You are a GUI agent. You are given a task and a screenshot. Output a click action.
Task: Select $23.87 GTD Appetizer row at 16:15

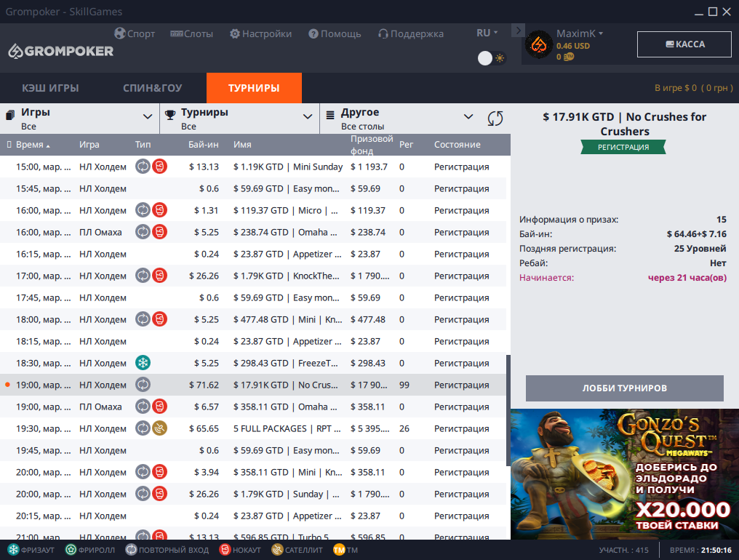tap(253, 254)
